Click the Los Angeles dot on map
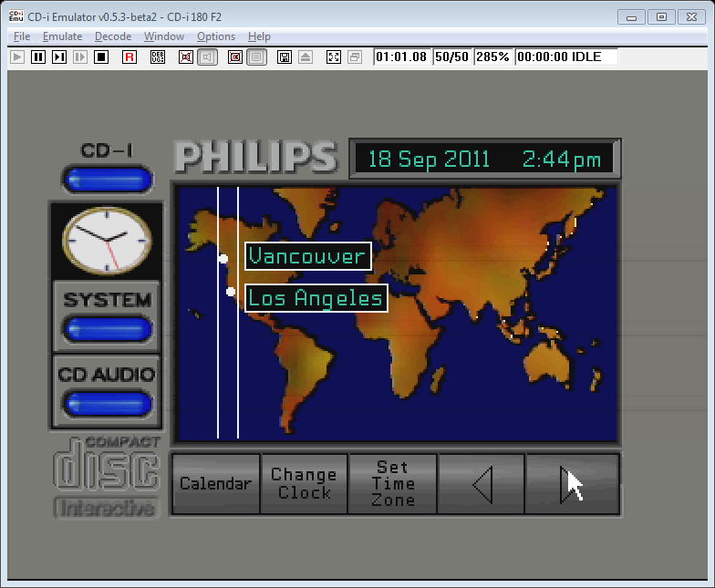 tap(231, 292)
